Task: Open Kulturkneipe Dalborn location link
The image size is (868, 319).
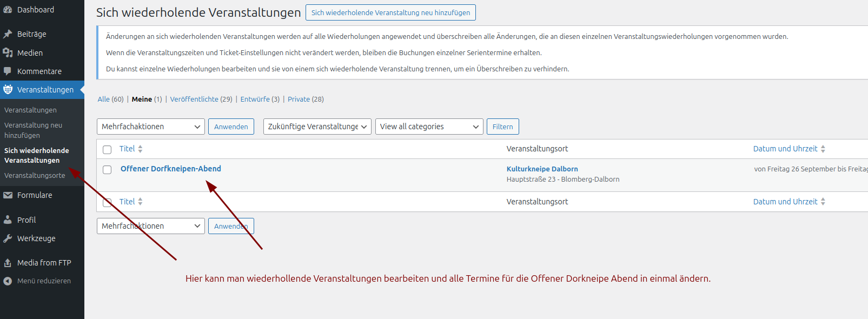Action: (x=542, y=169)
